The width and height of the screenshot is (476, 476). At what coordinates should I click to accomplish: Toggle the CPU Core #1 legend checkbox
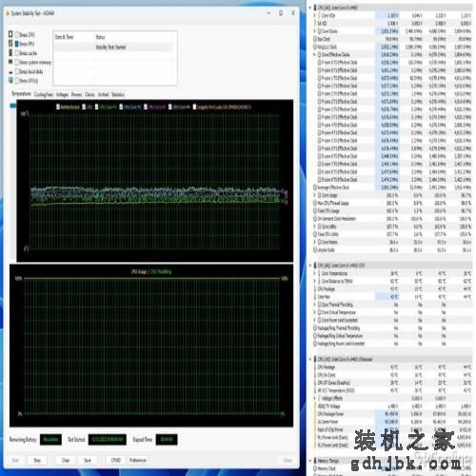(x=96, y=107)
